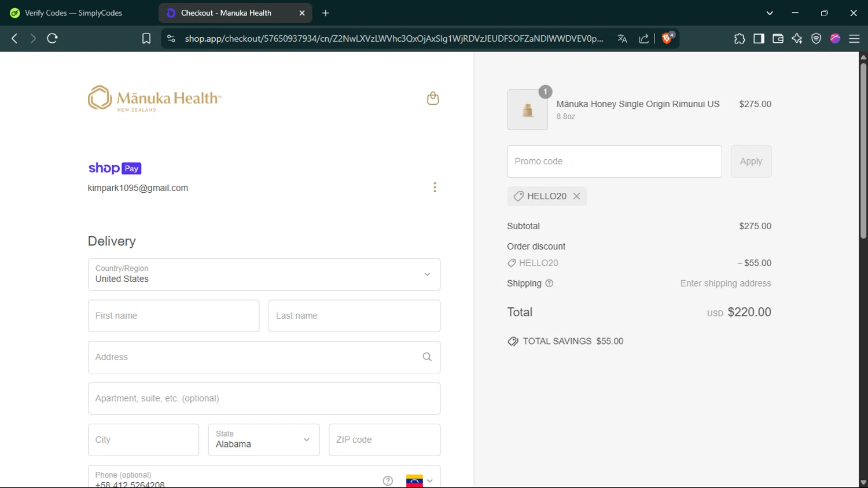Viewport: 868px width, 488px height.
Task: Click the Manuka honey product thumbnail
Action: click(528, 109)
